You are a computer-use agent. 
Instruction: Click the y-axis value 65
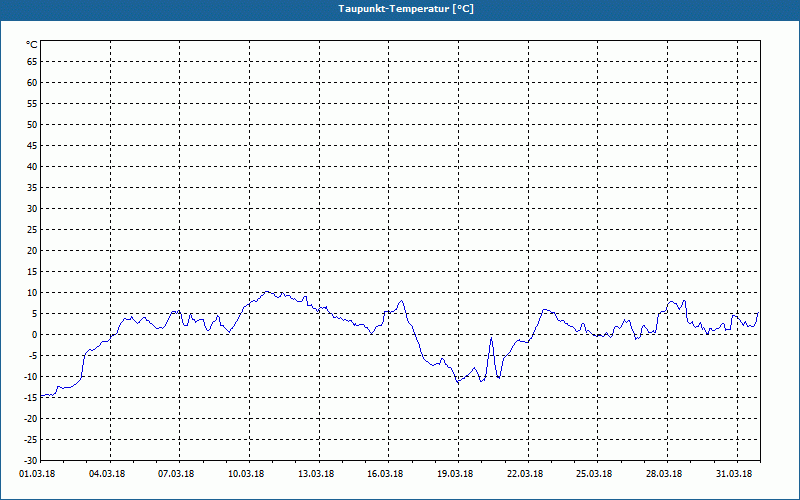pos(32,62)
